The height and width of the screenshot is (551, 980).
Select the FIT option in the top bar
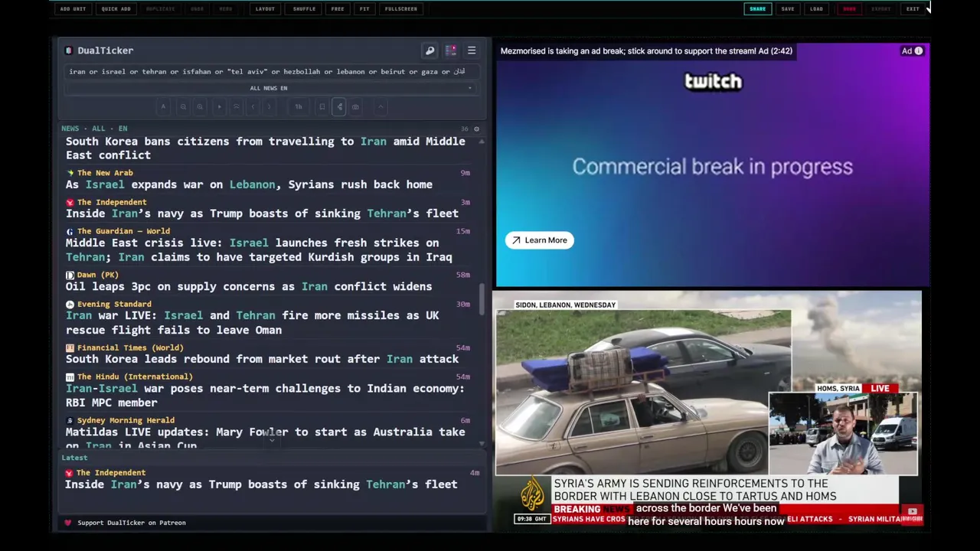tap(364, 9)
